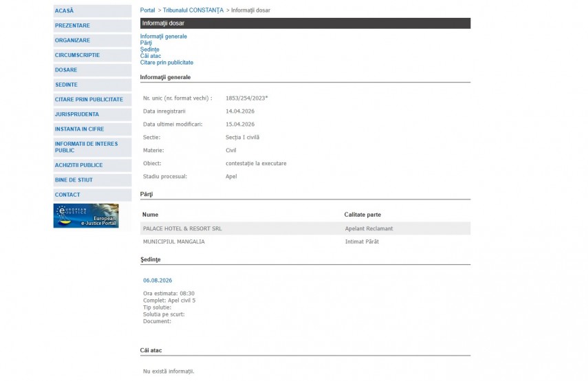Jump to the Căi atac anchor link

pyautogui.click(x=150, y=56)
